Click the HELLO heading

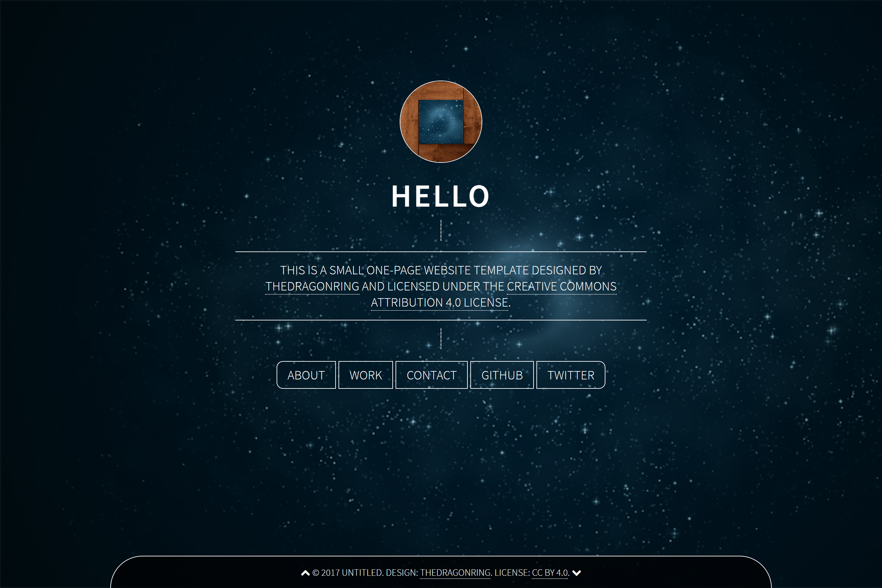pyautogui.click(x=441, y=196)
